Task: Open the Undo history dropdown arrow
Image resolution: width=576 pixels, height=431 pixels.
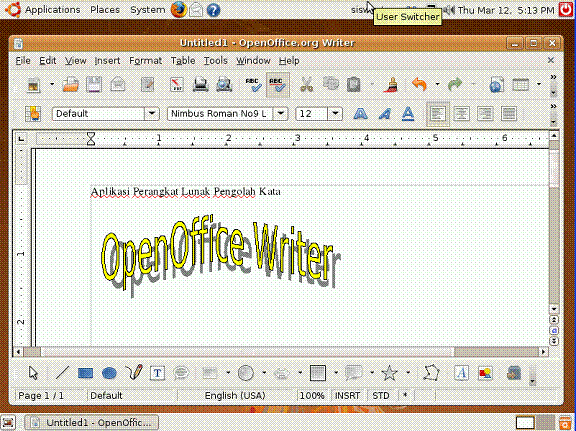Action: click(437, 85)
